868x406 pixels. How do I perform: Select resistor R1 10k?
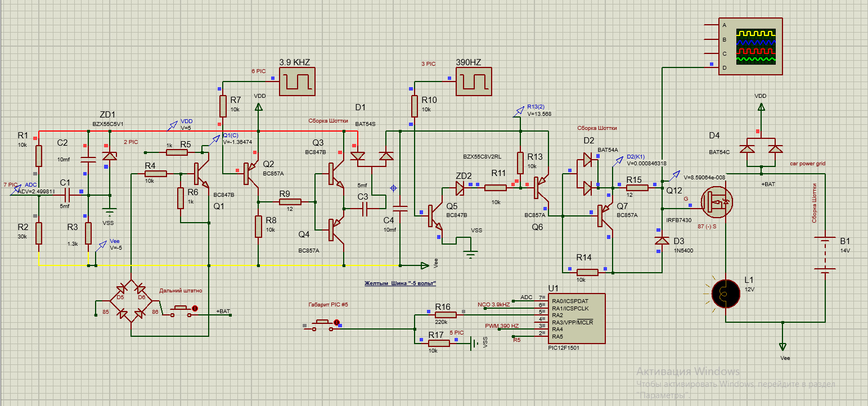[x=38, y=156]
